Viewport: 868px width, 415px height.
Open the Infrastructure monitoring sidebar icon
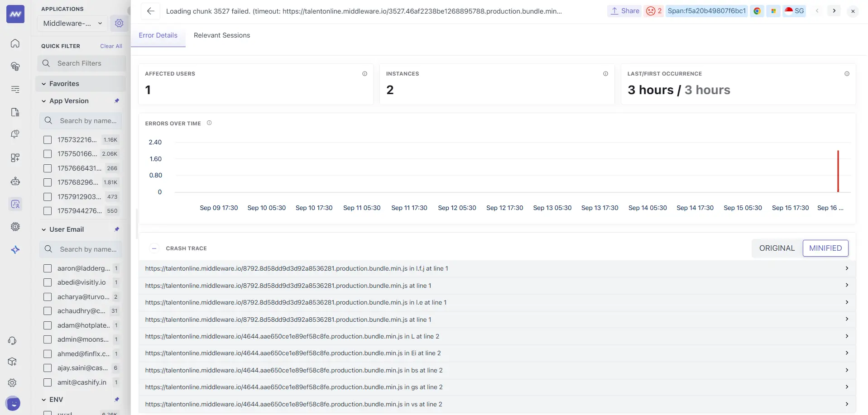point(15,66)
